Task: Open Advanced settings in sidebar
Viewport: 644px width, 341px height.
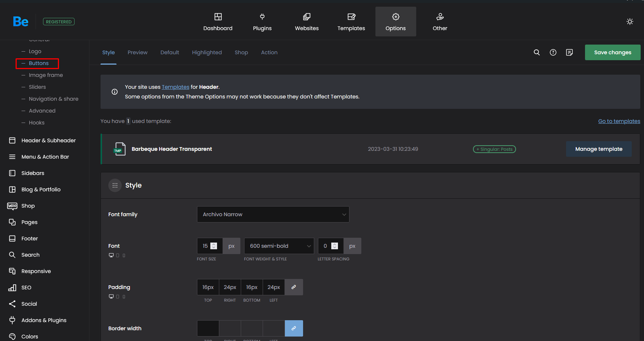Action: 42,111
